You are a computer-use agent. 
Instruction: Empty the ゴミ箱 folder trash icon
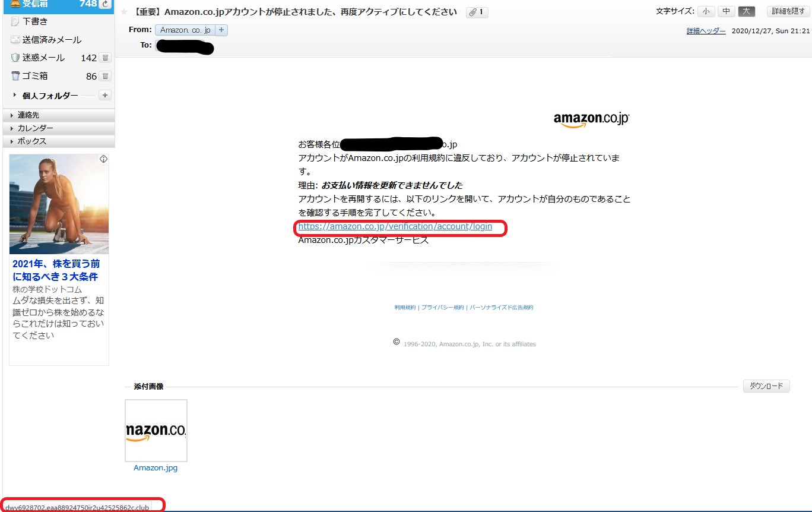105,76
